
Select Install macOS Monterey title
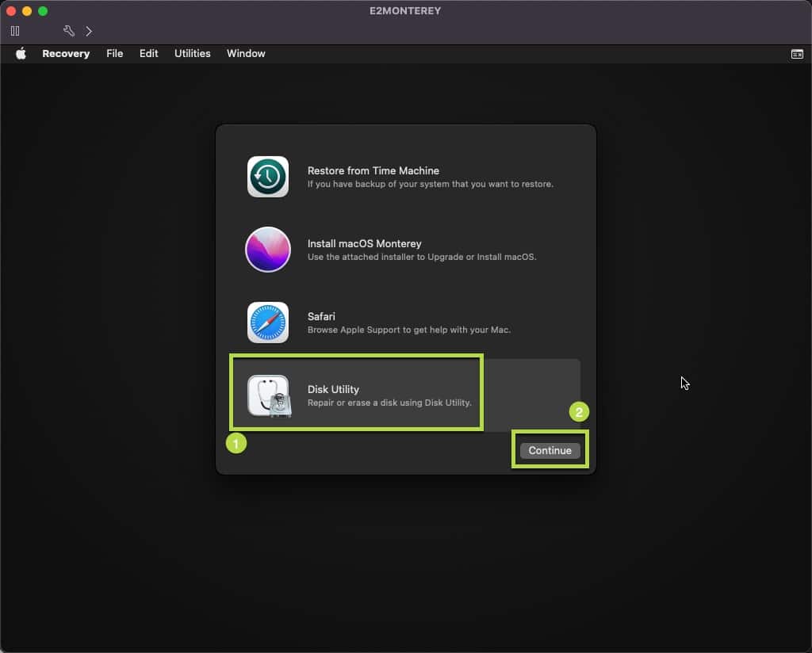pyautogui.click(x=364, y=243)
